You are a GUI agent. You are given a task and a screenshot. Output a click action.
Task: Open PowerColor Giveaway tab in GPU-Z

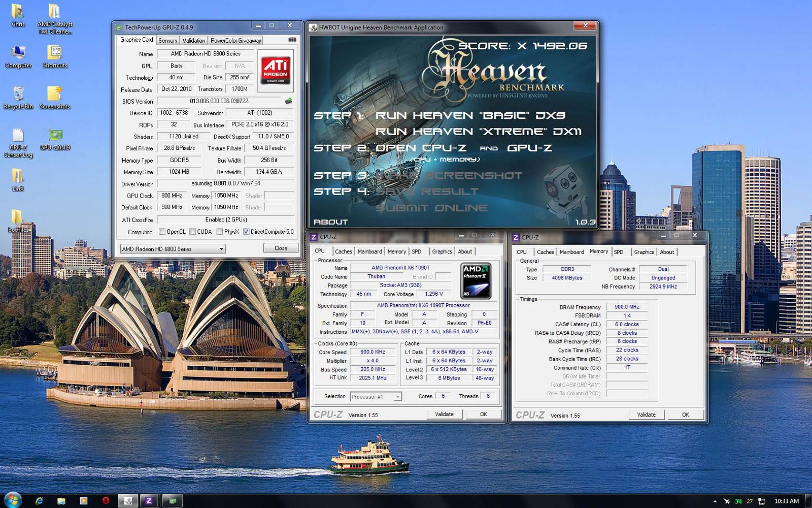[235, 41]
